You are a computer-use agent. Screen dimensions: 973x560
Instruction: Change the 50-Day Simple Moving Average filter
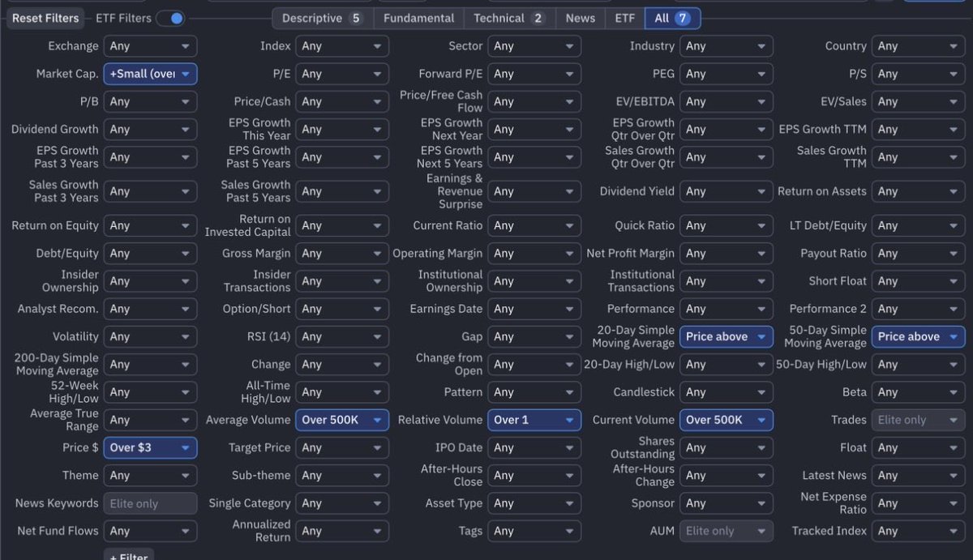(x=919, y=336)
